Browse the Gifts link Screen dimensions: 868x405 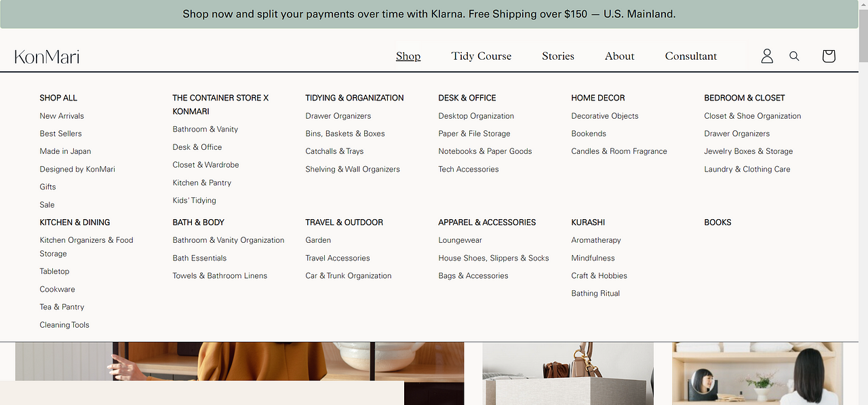(x=47, y=187)
